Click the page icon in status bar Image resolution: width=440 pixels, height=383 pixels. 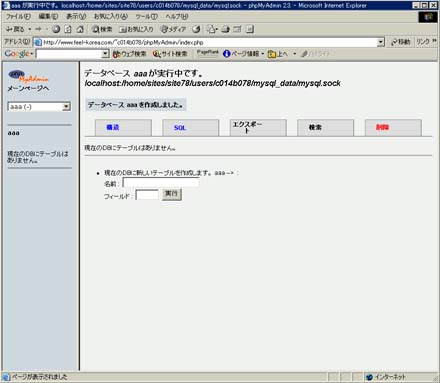pos(6,377)
